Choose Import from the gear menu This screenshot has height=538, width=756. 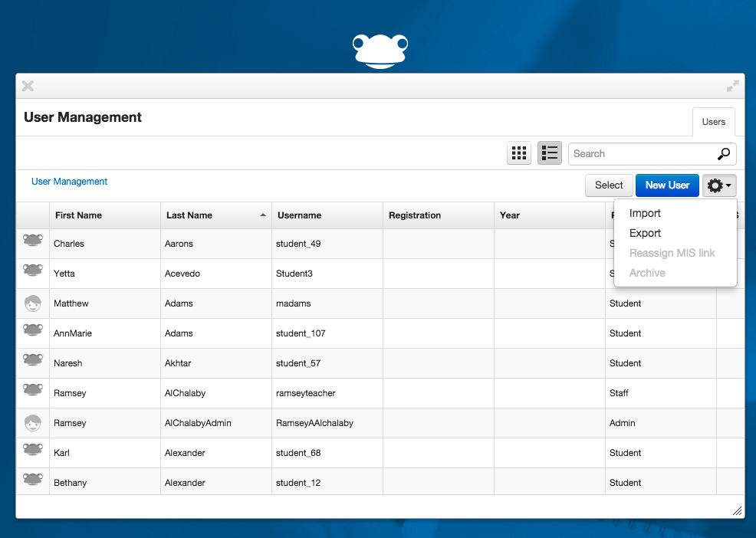645,213
